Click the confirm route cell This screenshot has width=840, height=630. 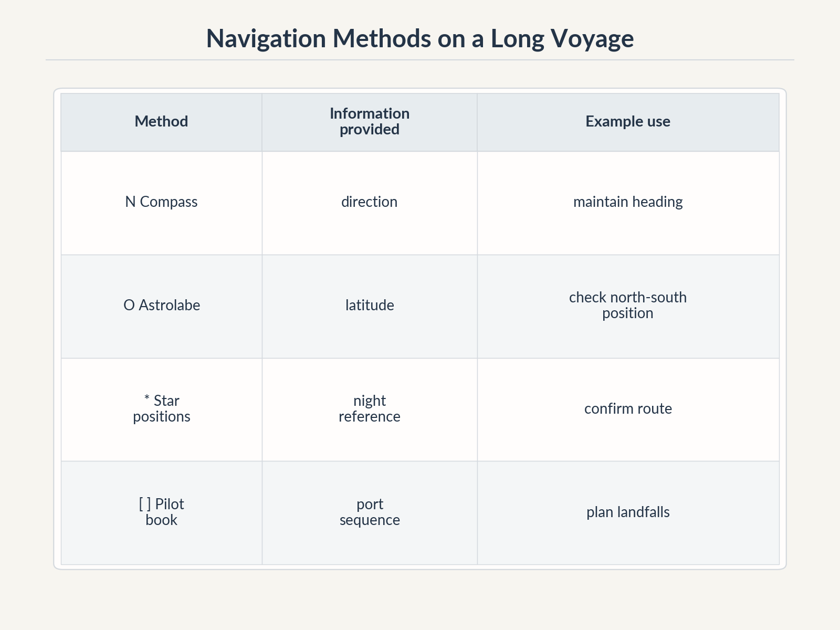click(x=628, y=409)
